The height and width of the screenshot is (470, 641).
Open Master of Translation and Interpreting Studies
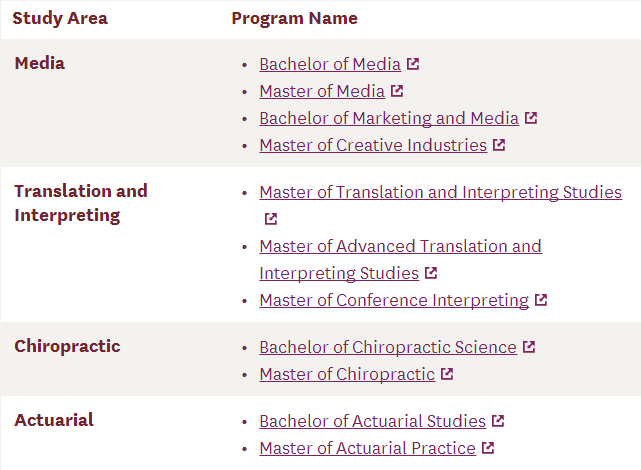point(440,192)
